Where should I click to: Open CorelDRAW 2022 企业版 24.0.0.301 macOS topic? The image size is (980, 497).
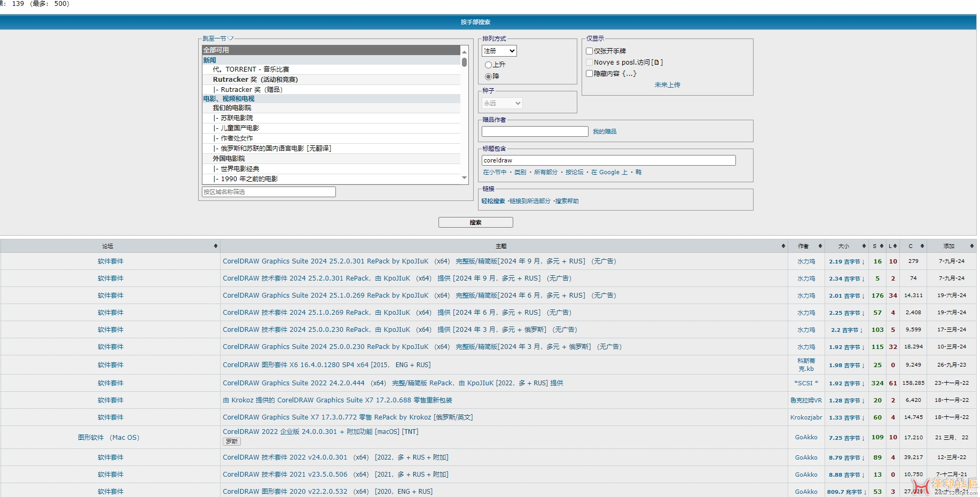pos(320,432)
